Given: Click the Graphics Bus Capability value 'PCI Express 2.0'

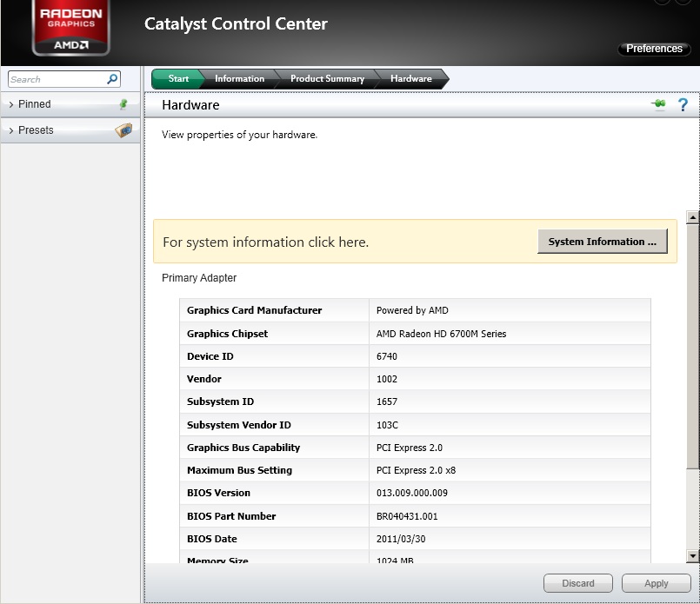Looking at the screenshot, I should (x=410, y=448).
